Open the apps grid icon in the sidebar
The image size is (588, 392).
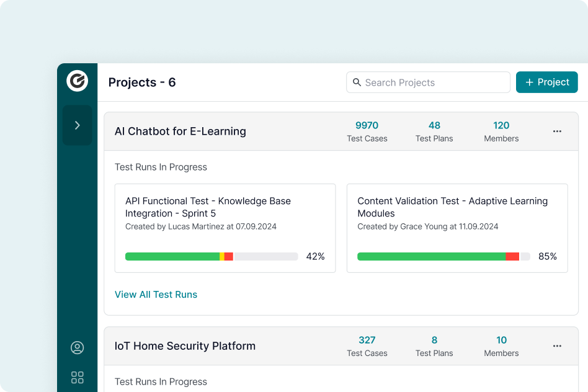[78, 377]
